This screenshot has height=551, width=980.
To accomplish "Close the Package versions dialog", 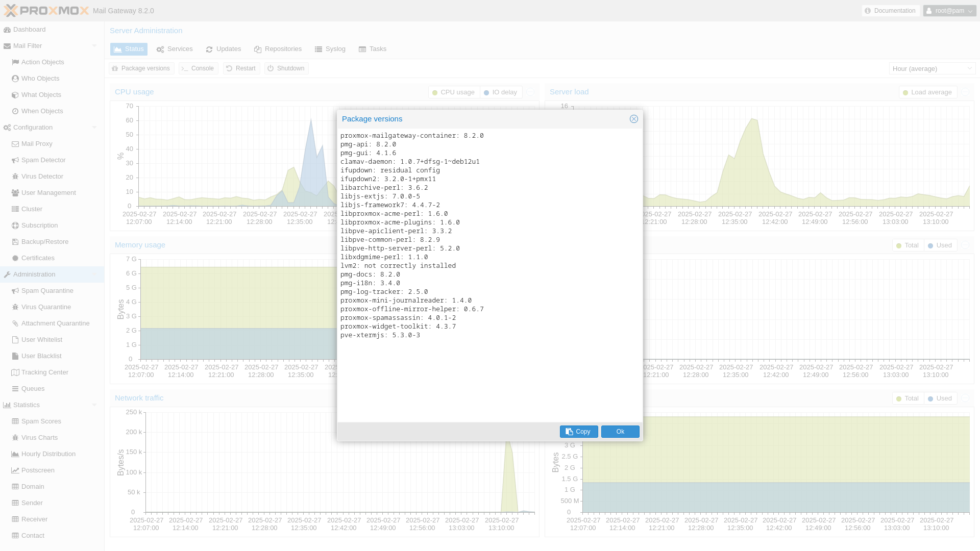I will point(633,119).
